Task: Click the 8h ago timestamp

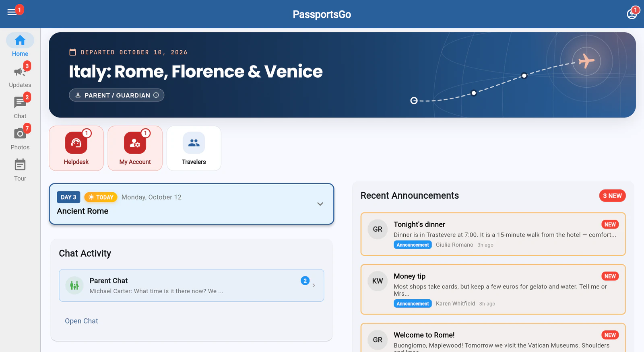Action: click(x=487, y=304)
